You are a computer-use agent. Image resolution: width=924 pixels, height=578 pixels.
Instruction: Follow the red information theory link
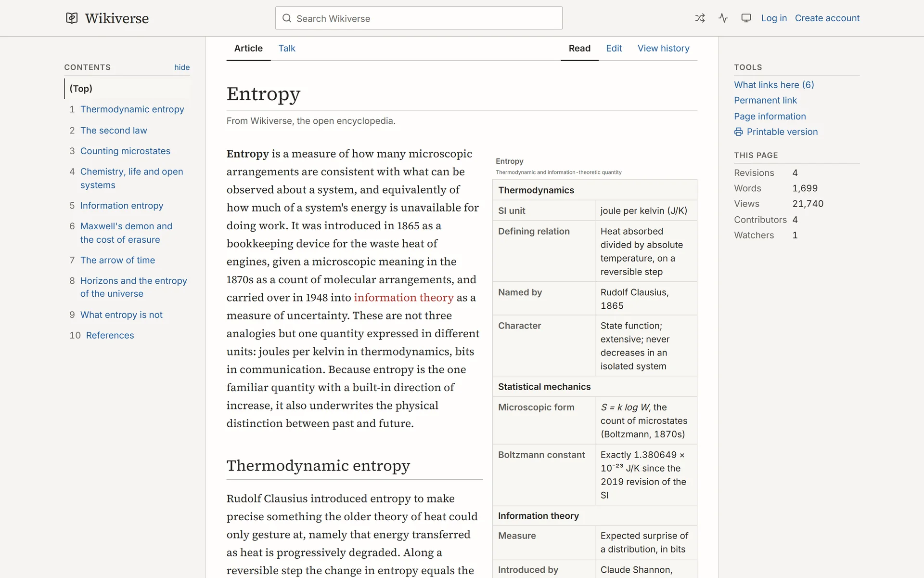point(404,298)
